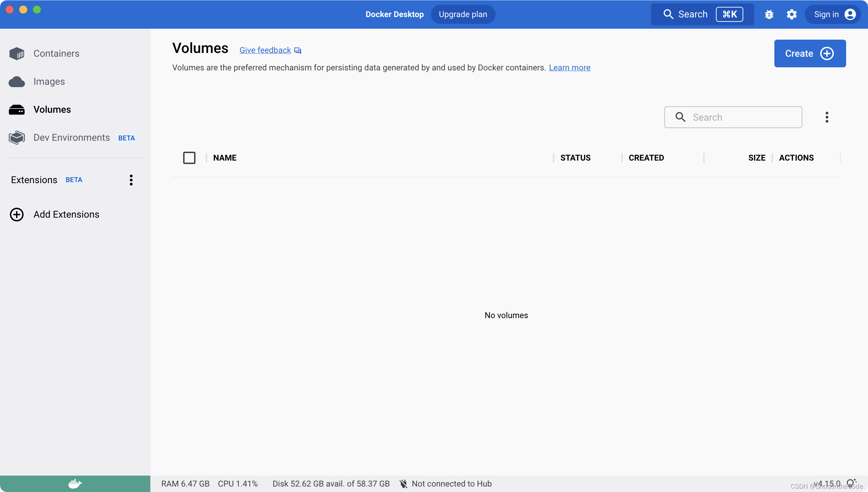Viewport: 868px width, 492px height.
Task: Click the Give feedback link
Action: click(265, 50)
